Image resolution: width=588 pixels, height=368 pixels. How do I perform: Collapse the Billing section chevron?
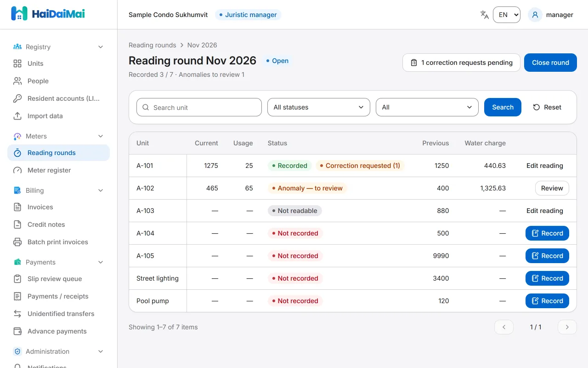(x=101, y=190)
